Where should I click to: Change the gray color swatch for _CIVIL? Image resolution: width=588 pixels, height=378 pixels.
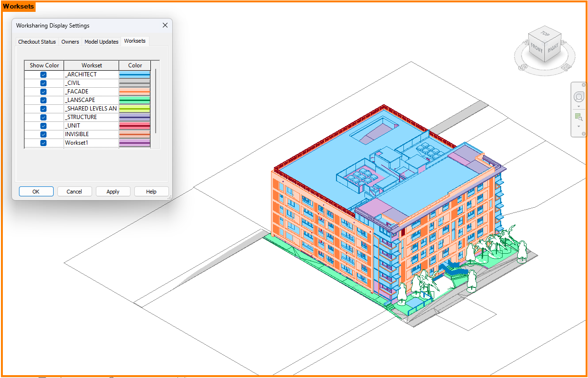click(x=135, y=83)
